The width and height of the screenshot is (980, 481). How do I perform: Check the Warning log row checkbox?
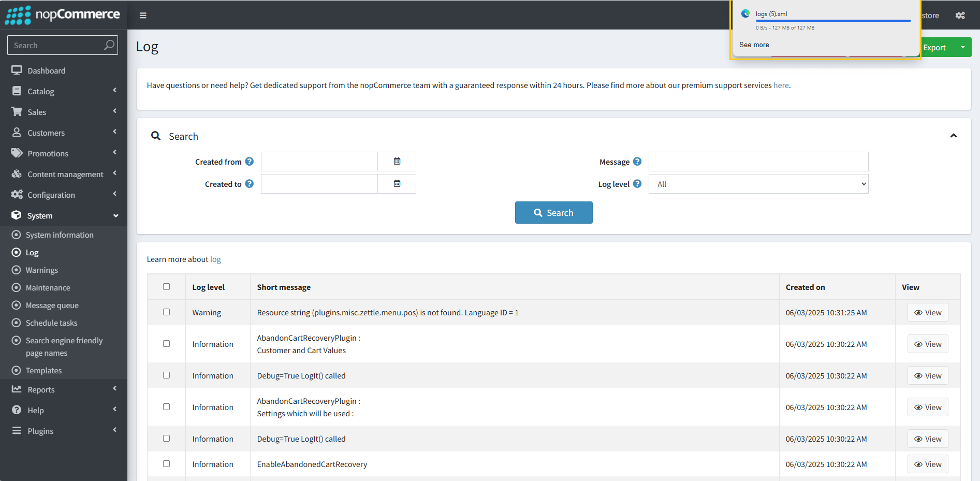[166, 312]
